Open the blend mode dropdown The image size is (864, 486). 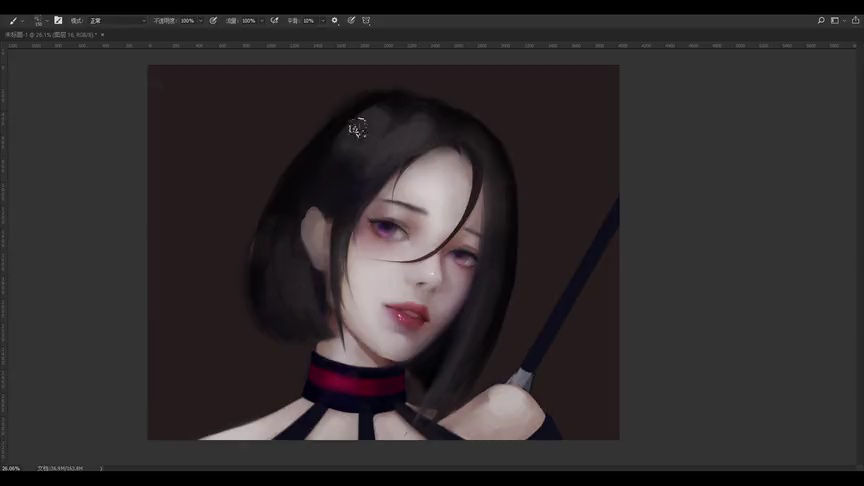coord(116,20)
